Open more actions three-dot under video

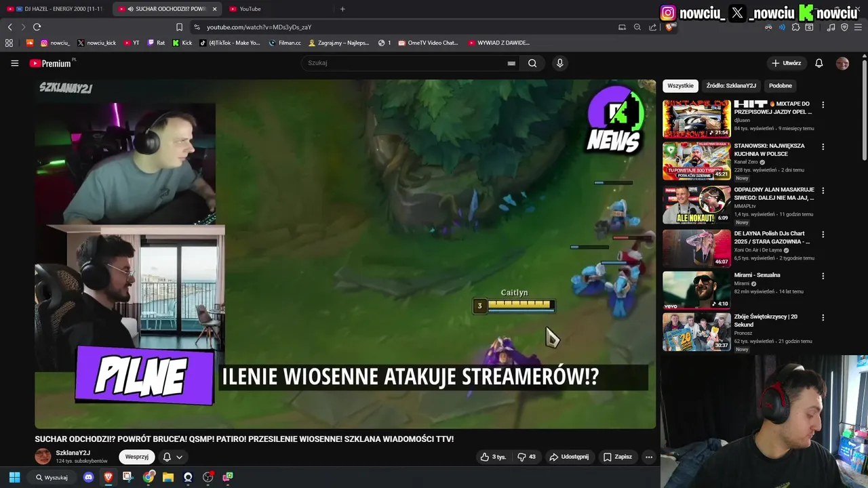tap(648, 457)
